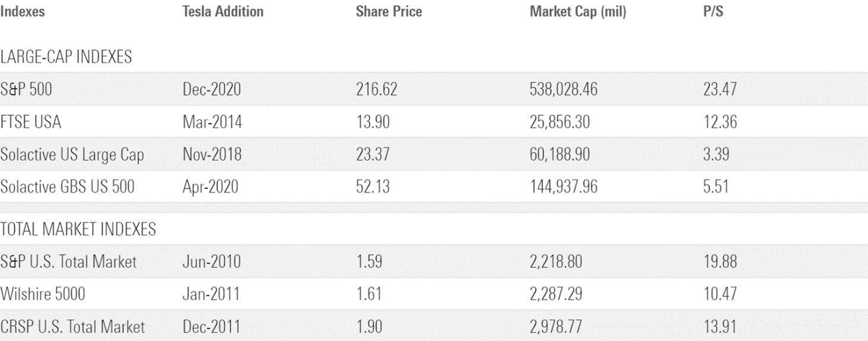Click the P/S column header
This screenshot has width=868, height=341.
coord(713,11)
